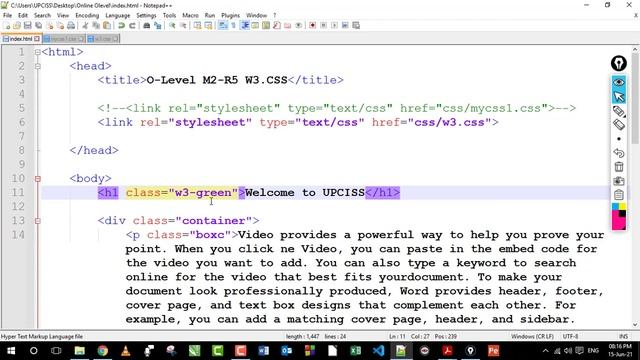Click 'Windows (CR LF)' in the status bar
640x360 pixels.
tap(532, 336)
